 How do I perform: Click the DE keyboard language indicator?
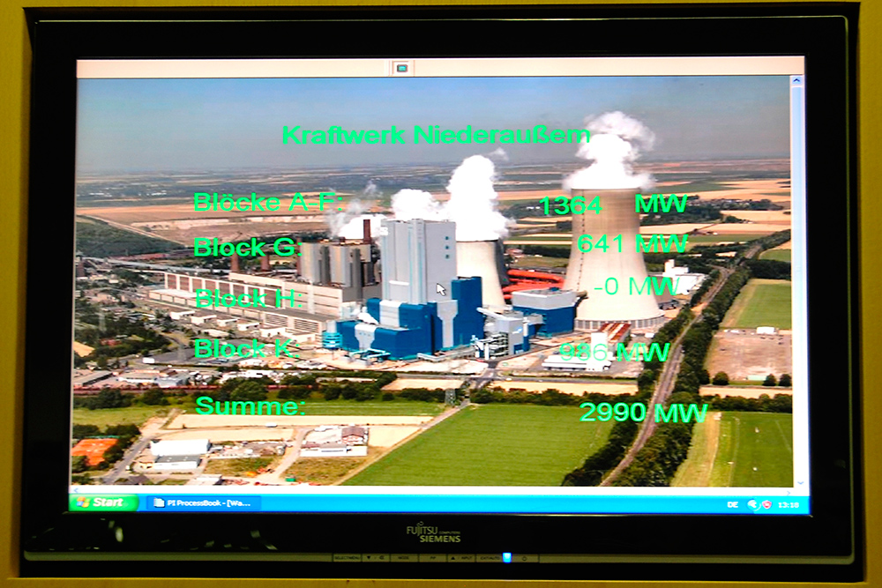(734, 503)
